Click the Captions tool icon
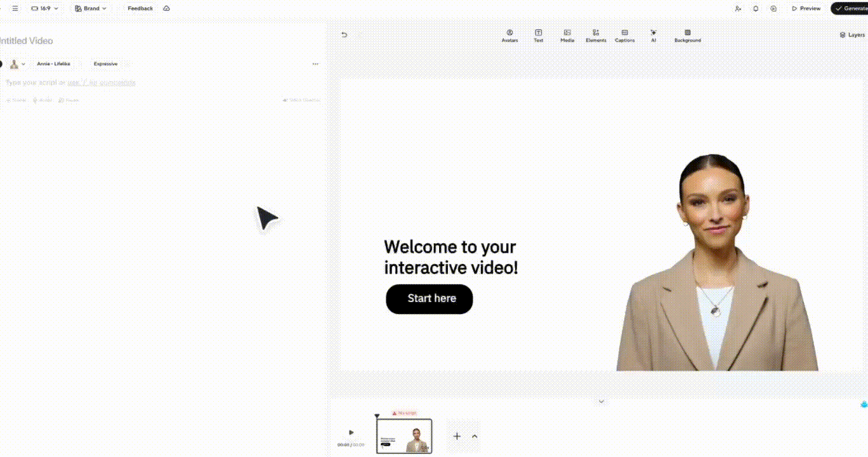This screenshot has width=868, height=457. (x=625, y=36)
